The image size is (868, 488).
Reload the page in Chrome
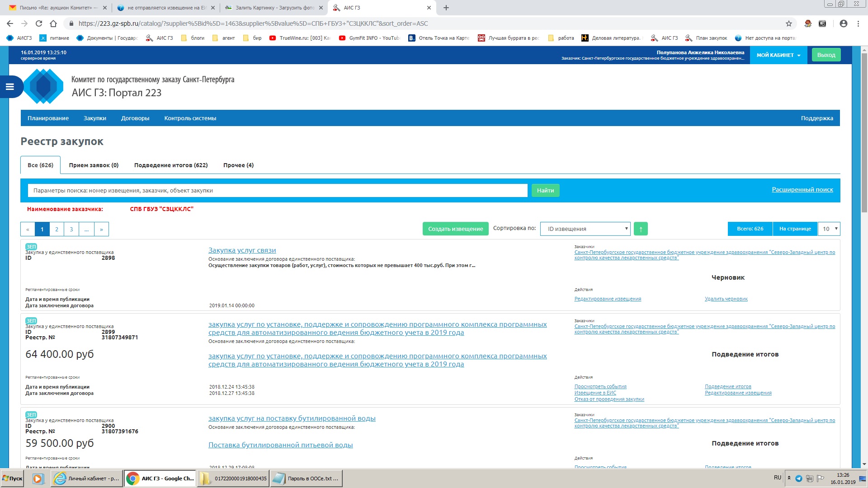[x=39, y=23]
